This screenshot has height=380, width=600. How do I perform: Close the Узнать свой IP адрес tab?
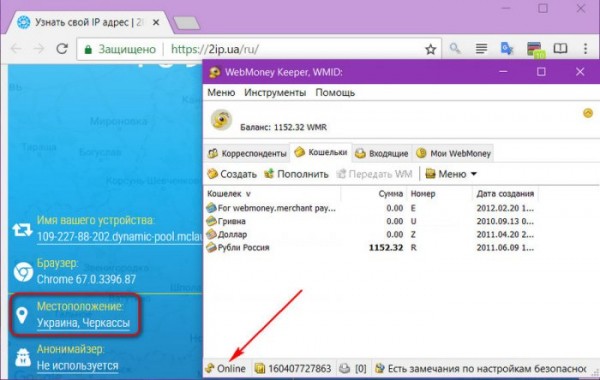click(156, 23)
